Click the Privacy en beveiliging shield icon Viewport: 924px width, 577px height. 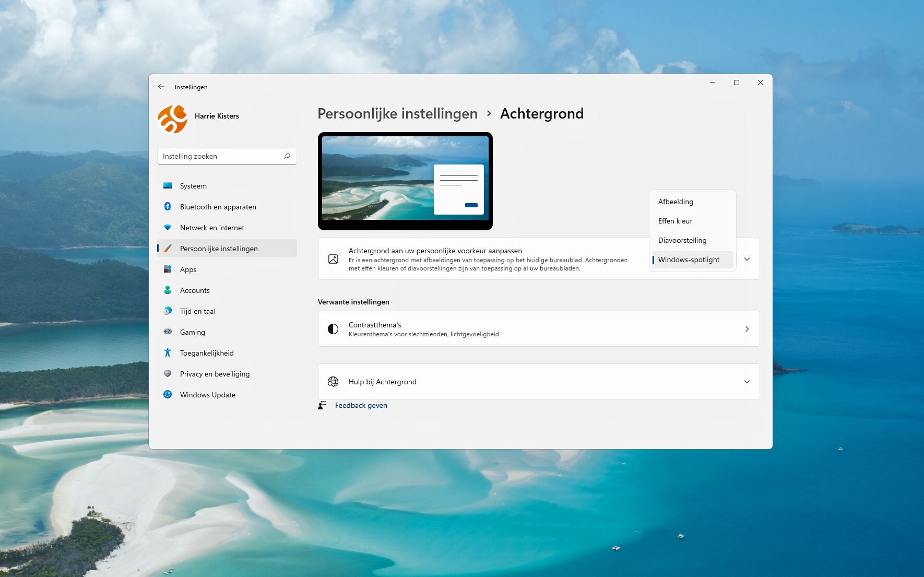[168, 374]
